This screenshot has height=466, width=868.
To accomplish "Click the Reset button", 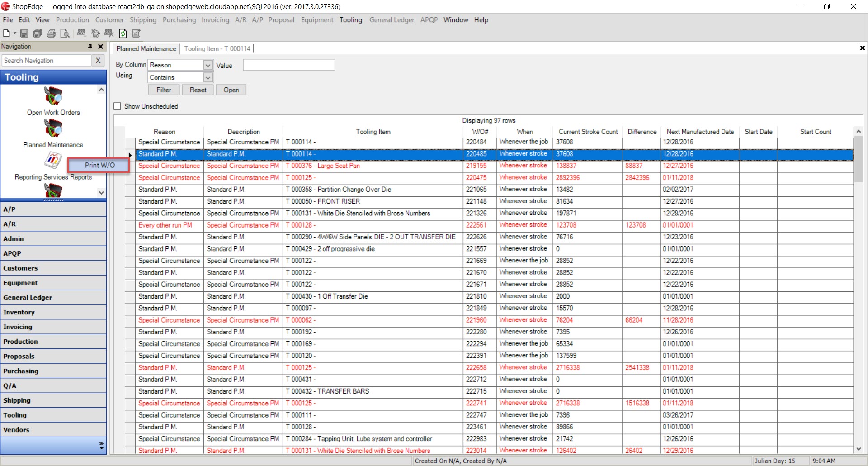I will click(198, 90).
